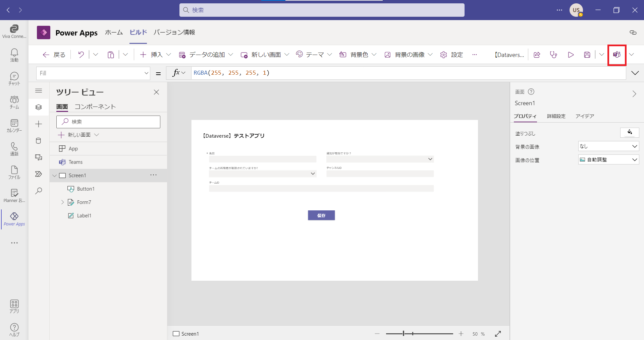
Task: Click the app checker stethoscope icon
Action: pos(553,55)
